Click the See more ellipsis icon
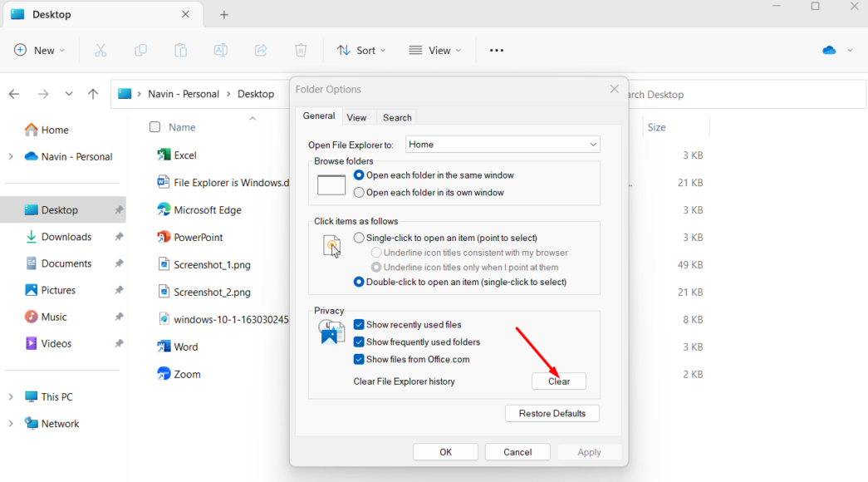This screenshot has height=482, width=868. 496,50
